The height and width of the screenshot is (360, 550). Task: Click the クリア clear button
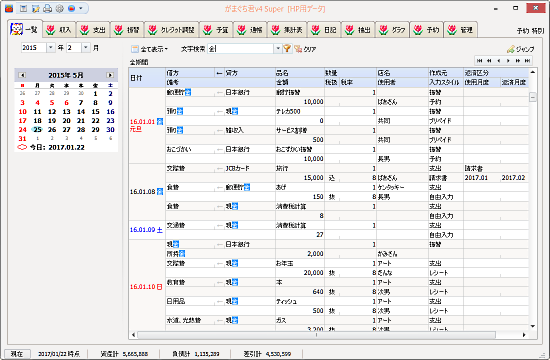[305, 49]
